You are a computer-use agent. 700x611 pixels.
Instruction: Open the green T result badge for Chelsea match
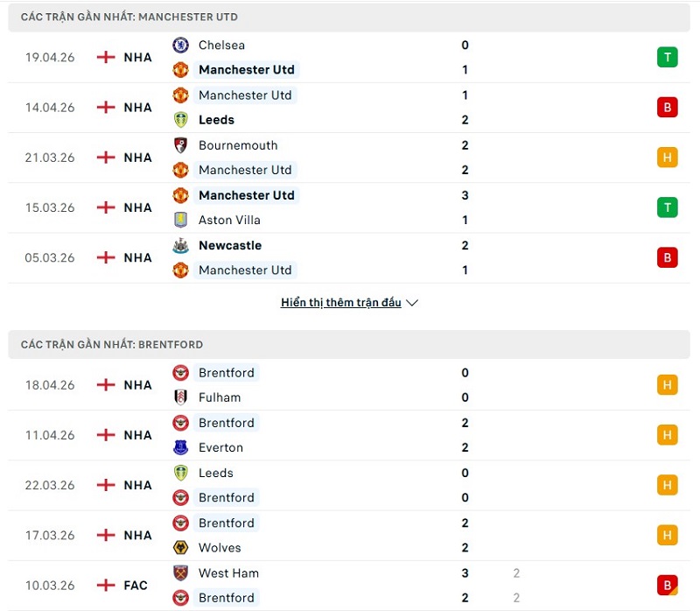click(667, 57)
